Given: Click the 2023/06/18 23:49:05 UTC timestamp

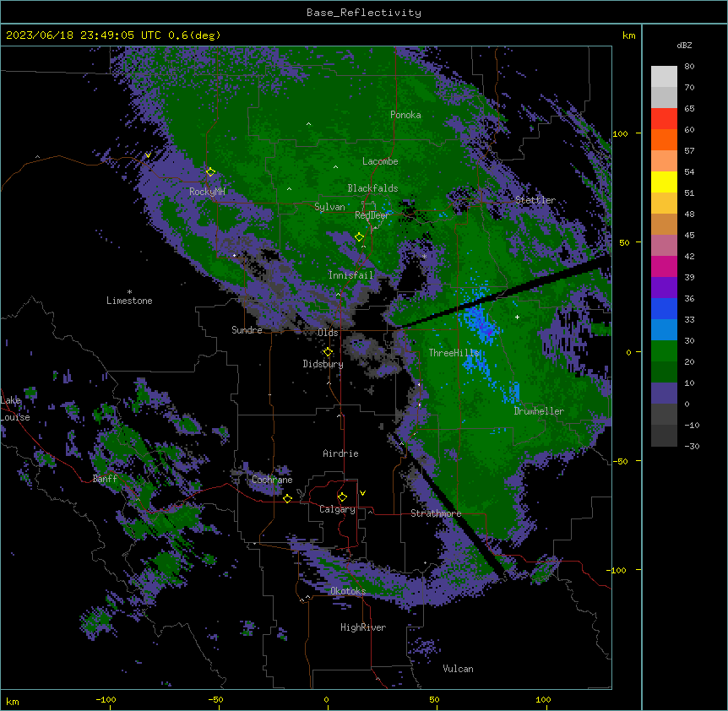Looking at the screenshot, I should 84,35.
